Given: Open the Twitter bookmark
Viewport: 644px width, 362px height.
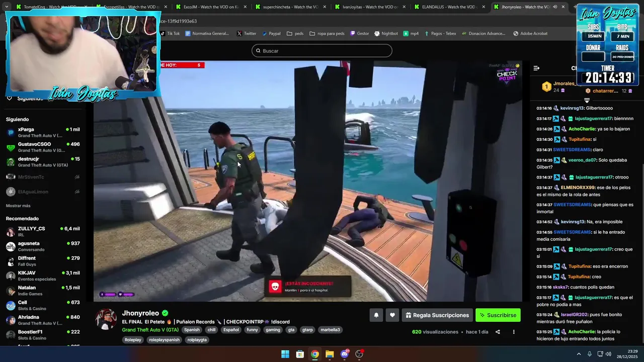Looking at the screenshot, I should tap(247, 34).
